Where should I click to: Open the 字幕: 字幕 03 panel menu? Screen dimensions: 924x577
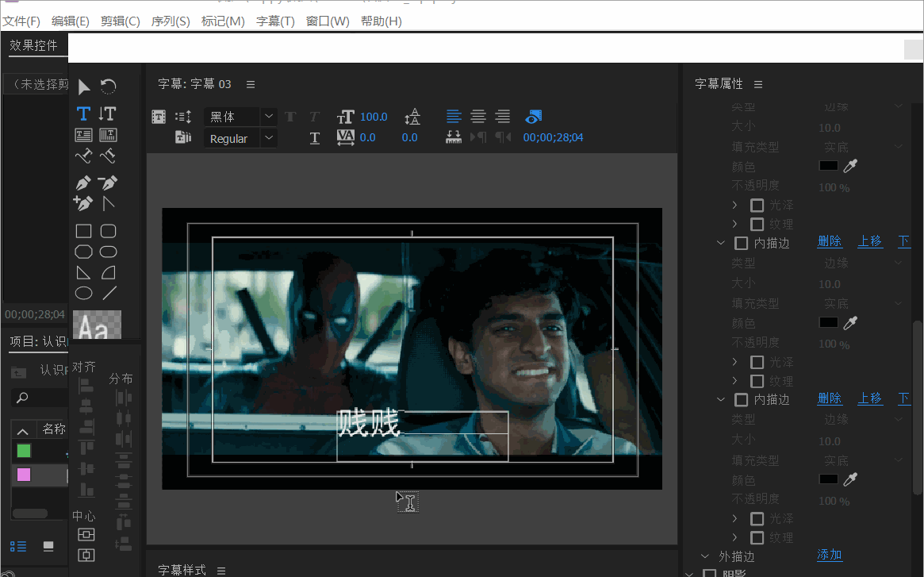click(251, 84)
